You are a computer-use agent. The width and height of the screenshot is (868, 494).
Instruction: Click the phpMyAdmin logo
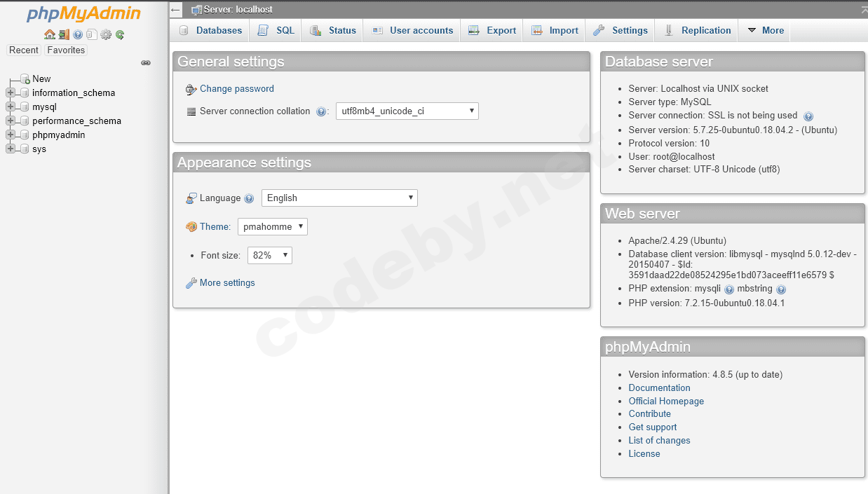(x=83, y=14)
